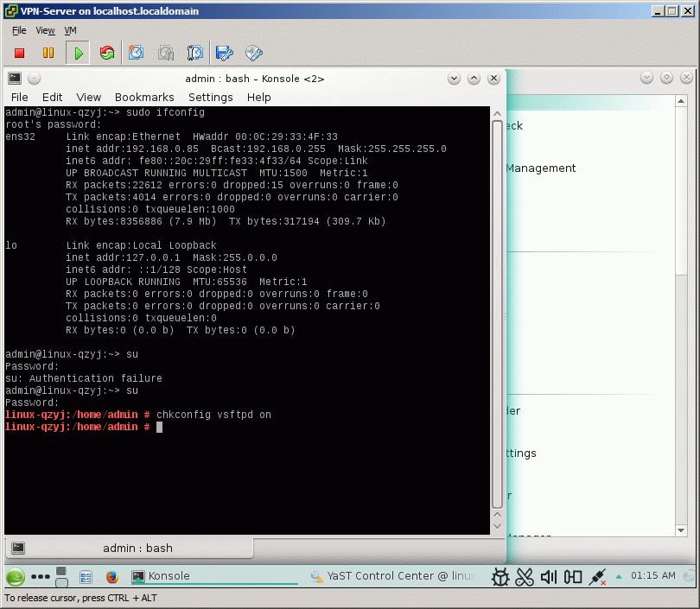Stop the VM with the red power-off button
The height and width of the screenshot is (609, 700).
[19, 53]
